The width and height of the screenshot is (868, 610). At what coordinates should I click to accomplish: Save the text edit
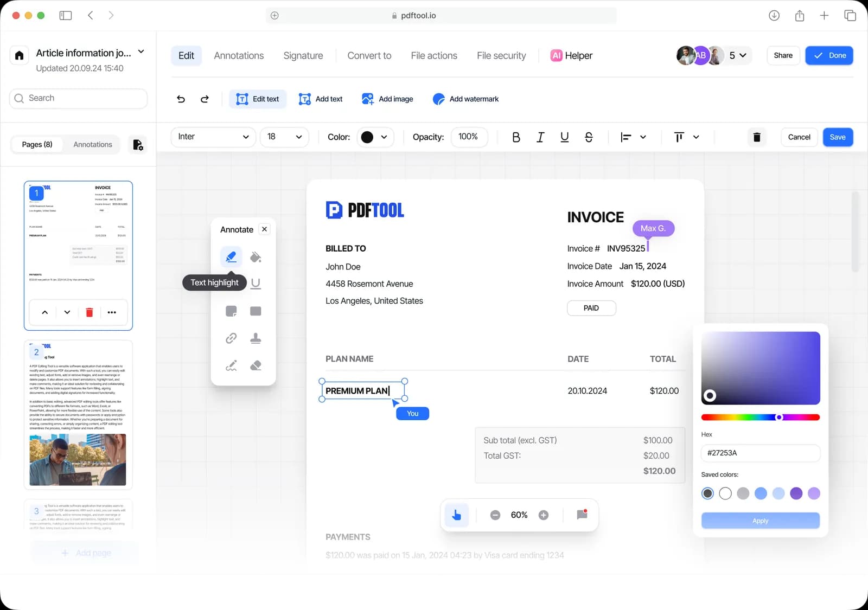[838, 137]
